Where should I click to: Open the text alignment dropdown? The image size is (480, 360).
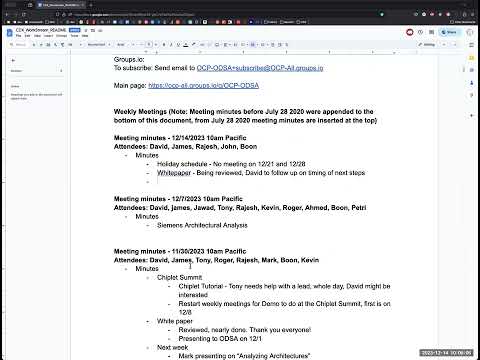coord(226,44)
